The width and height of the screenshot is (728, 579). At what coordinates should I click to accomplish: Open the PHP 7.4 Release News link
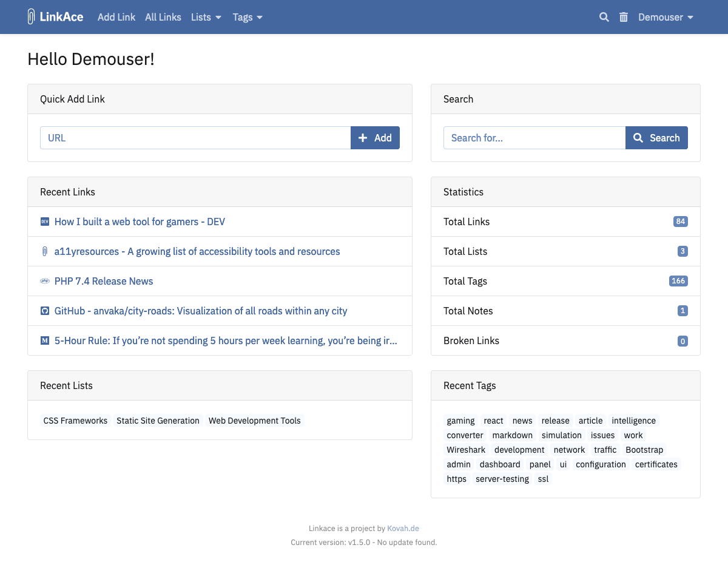[104, 281]
